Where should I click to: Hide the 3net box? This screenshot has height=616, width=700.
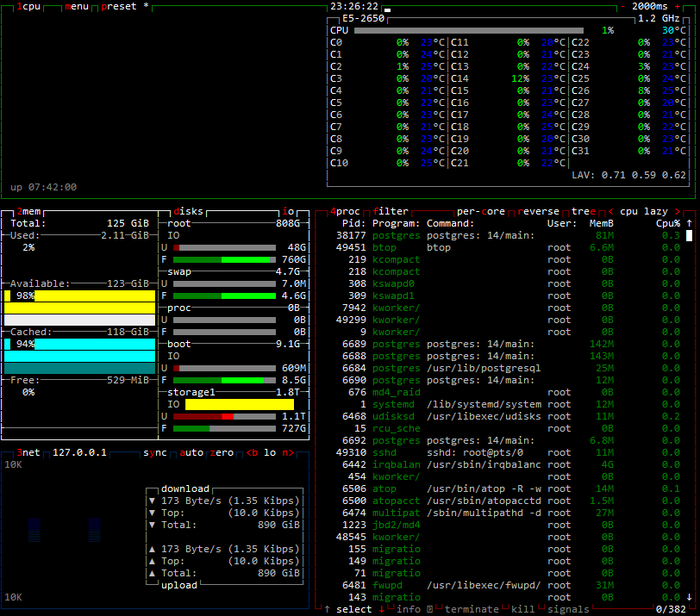tap(28, 453)
